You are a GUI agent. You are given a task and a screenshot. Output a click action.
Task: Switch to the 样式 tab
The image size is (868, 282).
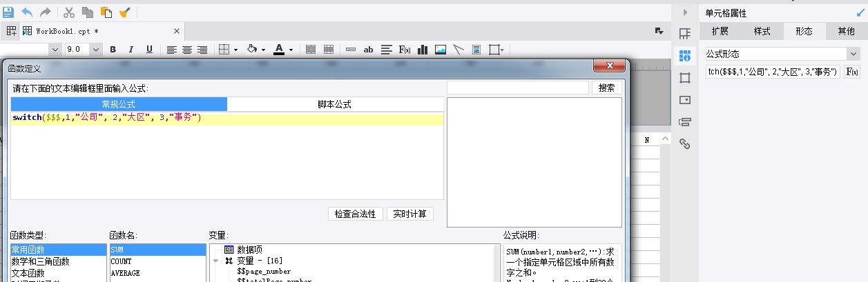coord(762,31)
